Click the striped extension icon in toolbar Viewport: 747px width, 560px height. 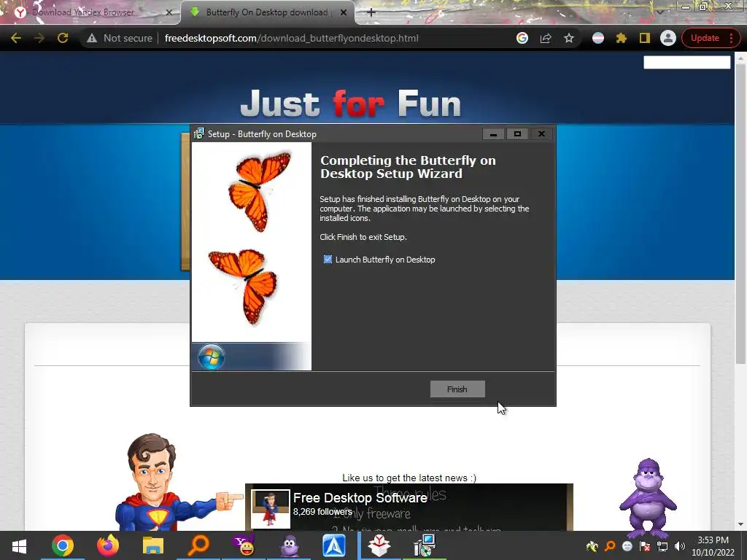pos(598,38)
